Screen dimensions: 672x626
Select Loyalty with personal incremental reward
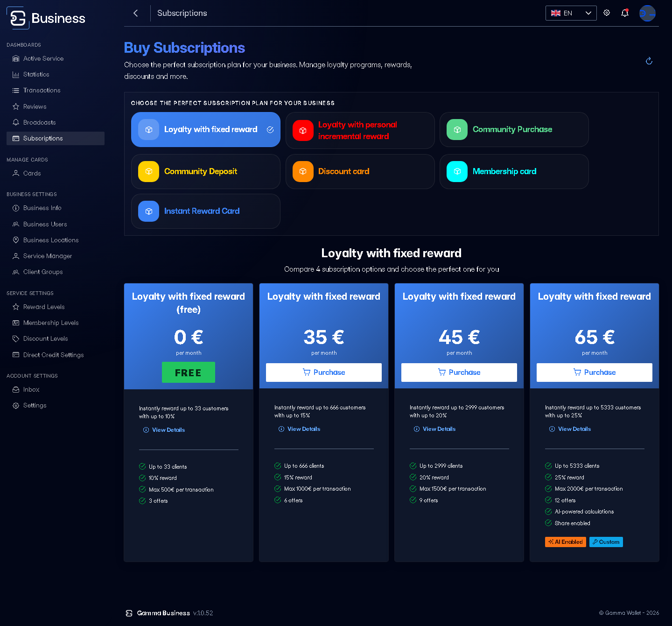click(360, 131)
